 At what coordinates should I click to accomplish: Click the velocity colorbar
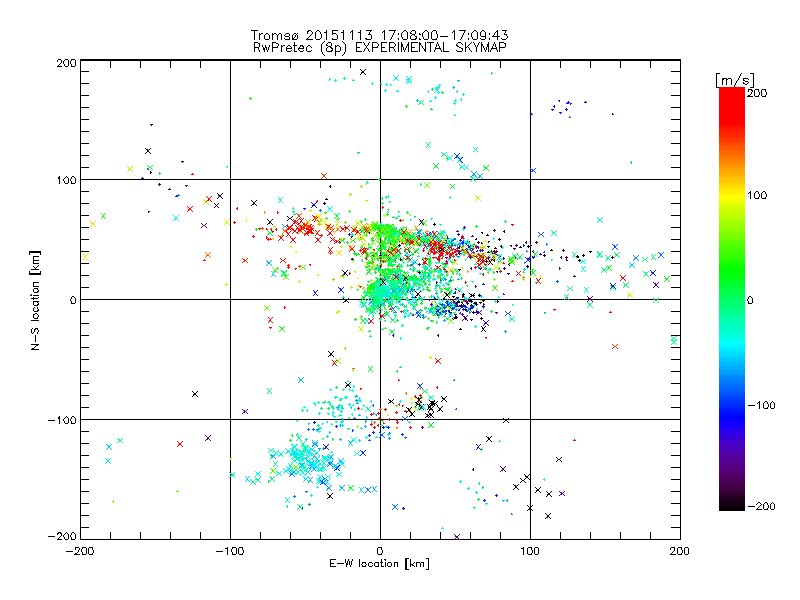click(732, 299)
